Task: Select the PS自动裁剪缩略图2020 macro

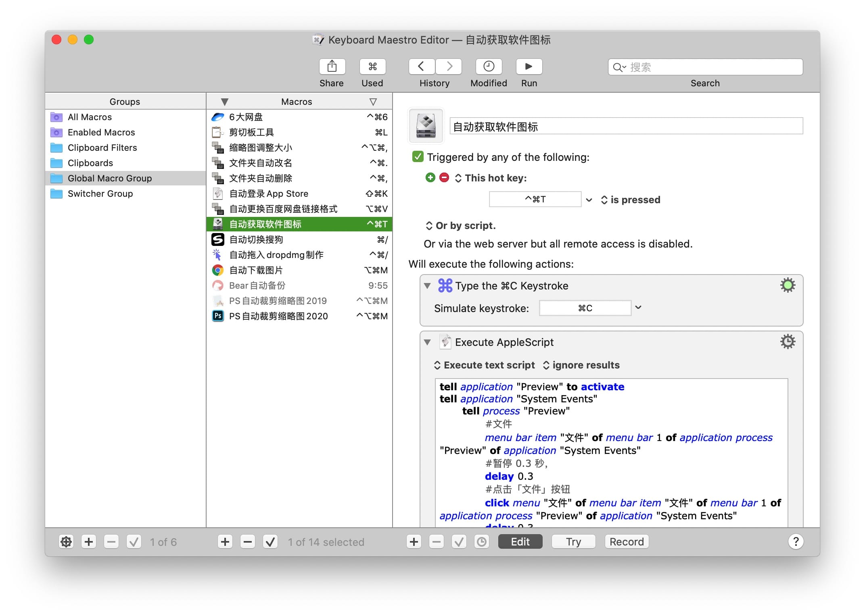Action: (x=299, y=316)
